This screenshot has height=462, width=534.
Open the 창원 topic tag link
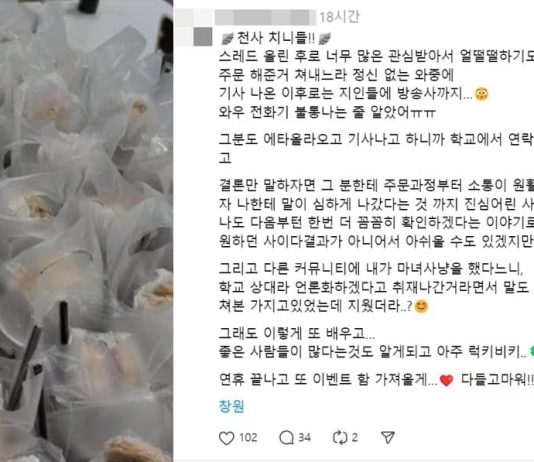(x=232, y=406)
